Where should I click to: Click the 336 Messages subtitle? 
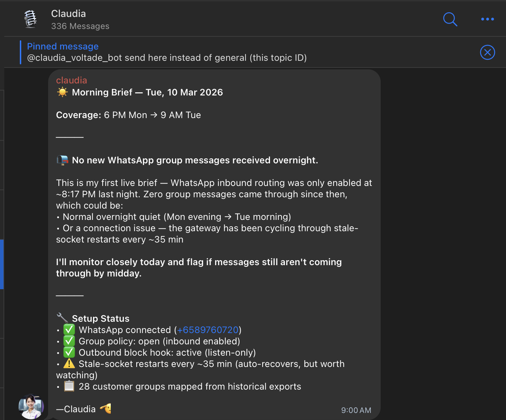pyautogui.click(x=80, y=26)
